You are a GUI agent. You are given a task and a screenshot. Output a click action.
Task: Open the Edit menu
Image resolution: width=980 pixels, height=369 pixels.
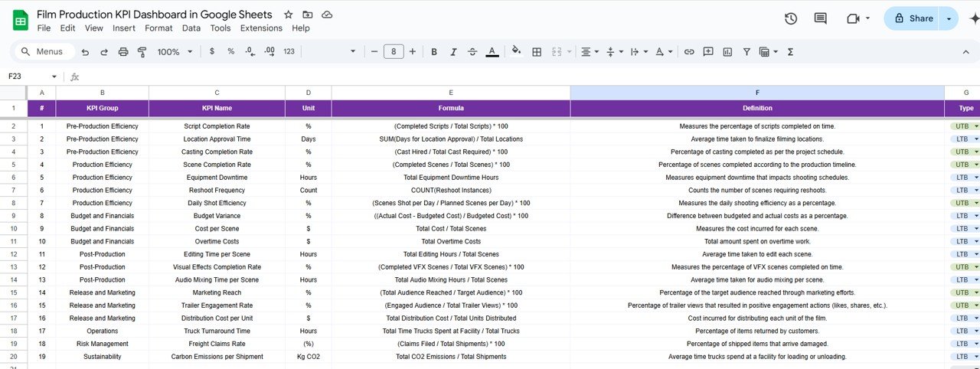[67, 28]
